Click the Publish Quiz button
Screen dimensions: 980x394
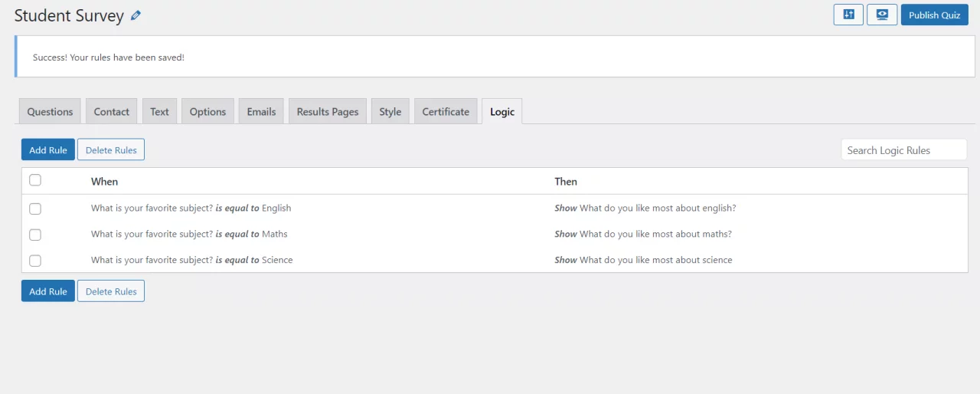pyautogui.click(x=934, y=15)
